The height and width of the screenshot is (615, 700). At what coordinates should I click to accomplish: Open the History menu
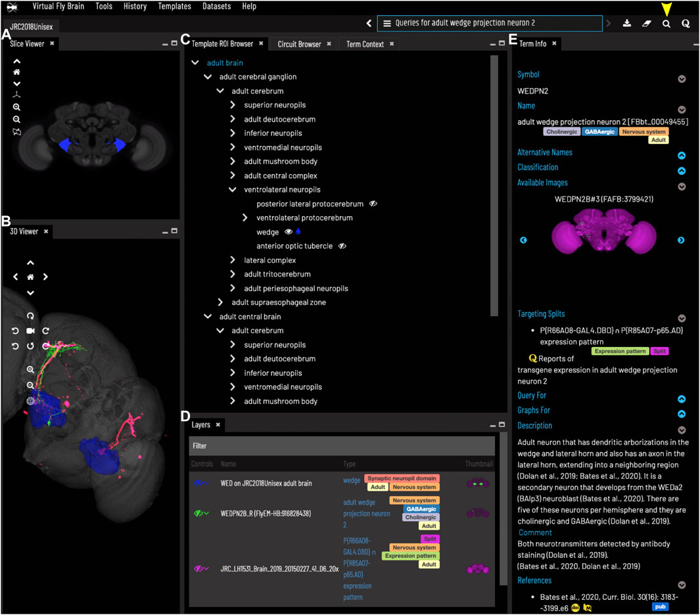pos(135,7)
